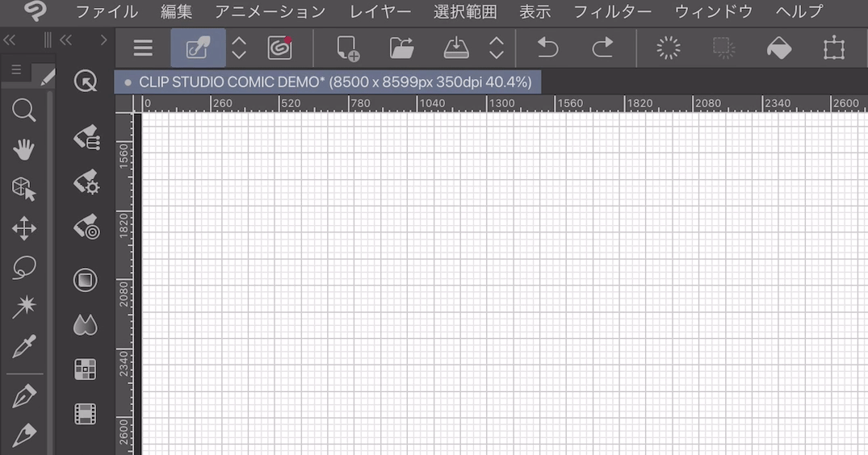Click the Fill paint bucket icon

[x=778, y=48]
